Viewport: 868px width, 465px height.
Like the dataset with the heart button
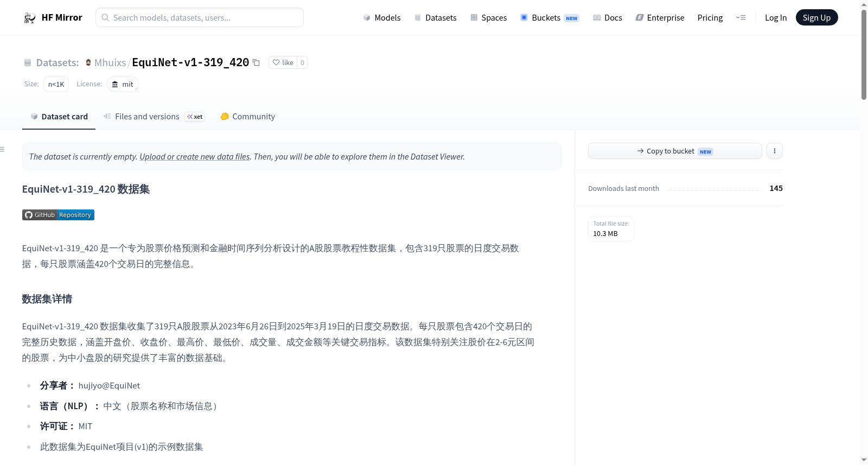pos(283,63)
